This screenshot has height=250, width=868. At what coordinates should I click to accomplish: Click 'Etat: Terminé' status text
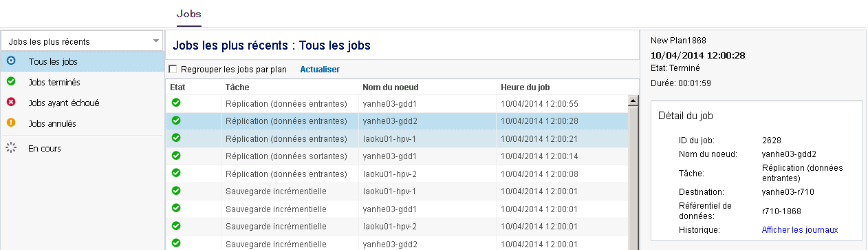(675, 68)
